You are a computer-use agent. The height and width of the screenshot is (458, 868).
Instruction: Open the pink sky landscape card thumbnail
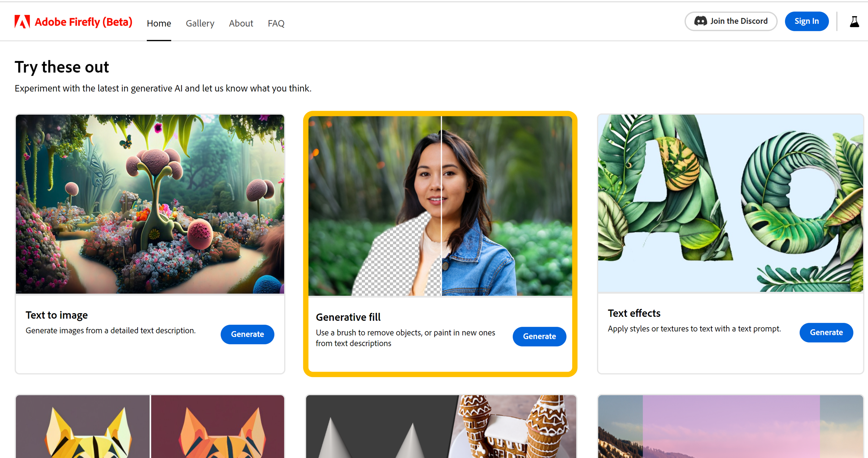pos(730,426)
